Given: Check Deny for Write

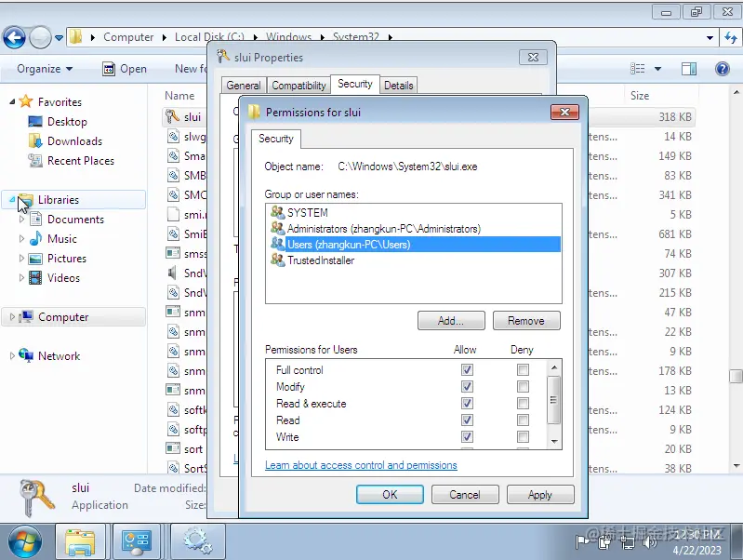Looking at the screenshot, I should [523, 436].
